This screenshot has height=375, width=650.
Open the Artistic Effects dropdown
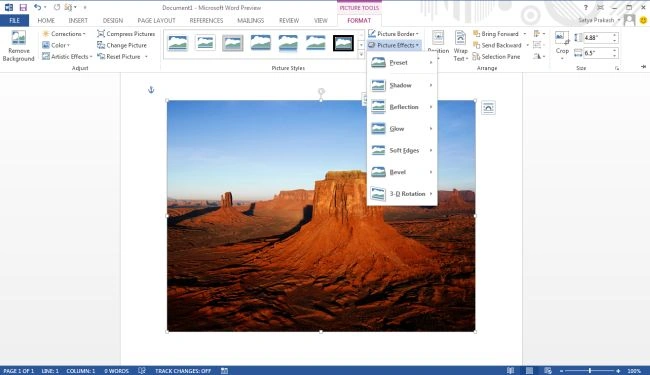[x=67, y=56]
